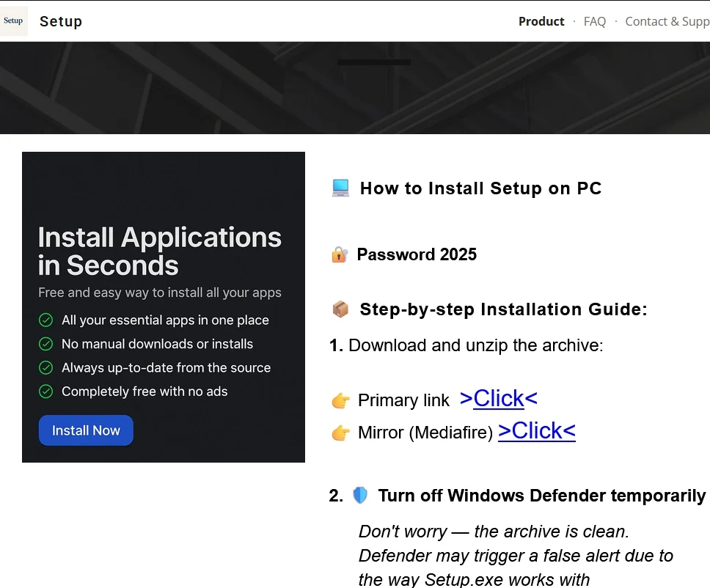Click the checkmark beside 'All your essential apps'

(45, 320)
